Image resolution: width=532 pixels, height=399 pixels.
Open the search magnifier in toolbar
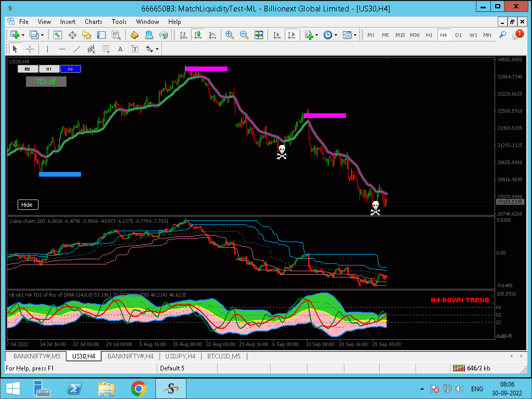pos(502,35)
